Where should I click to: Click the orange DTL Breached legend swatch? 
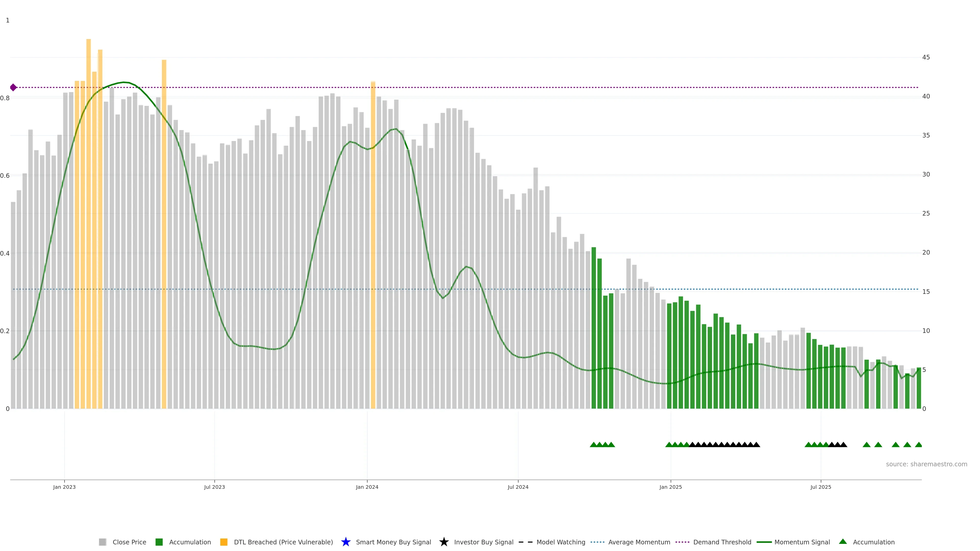pos(224,542)
